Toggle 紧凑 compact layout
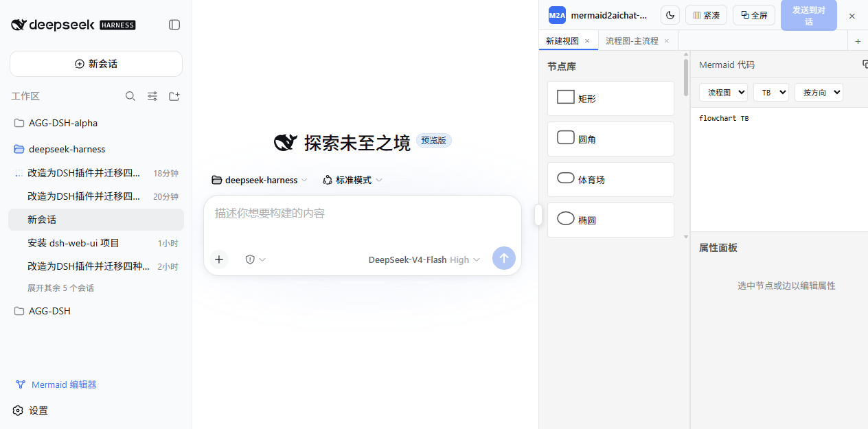This screenshot has height=429, width=868. click(x=706, y=15)
